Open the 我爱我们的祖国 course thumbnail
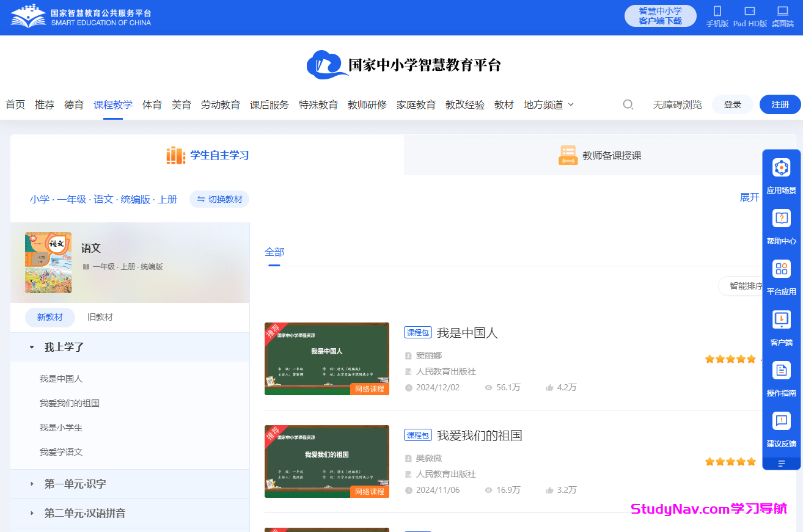The height and width of the screenshot is (532, 803). (x=326, y=462)
